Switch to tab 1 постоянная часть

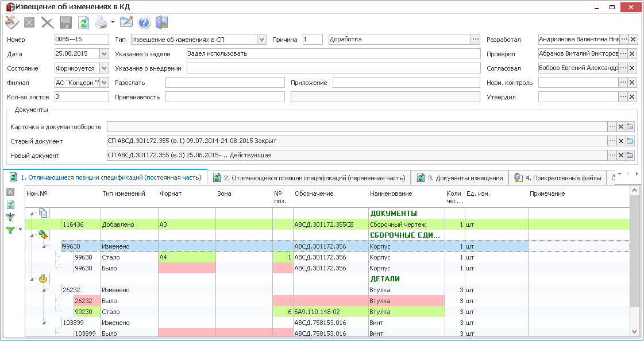point(106,178)
